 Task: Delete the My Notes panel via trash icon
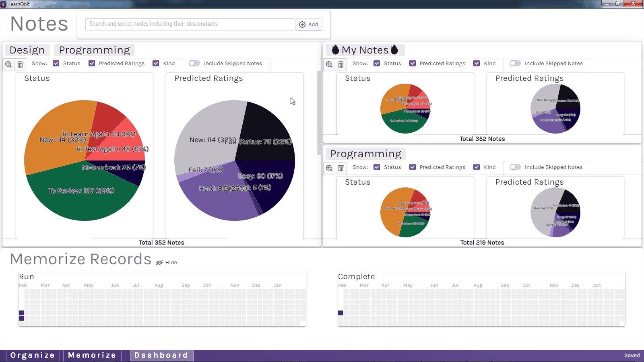click(x=341, y=64)
